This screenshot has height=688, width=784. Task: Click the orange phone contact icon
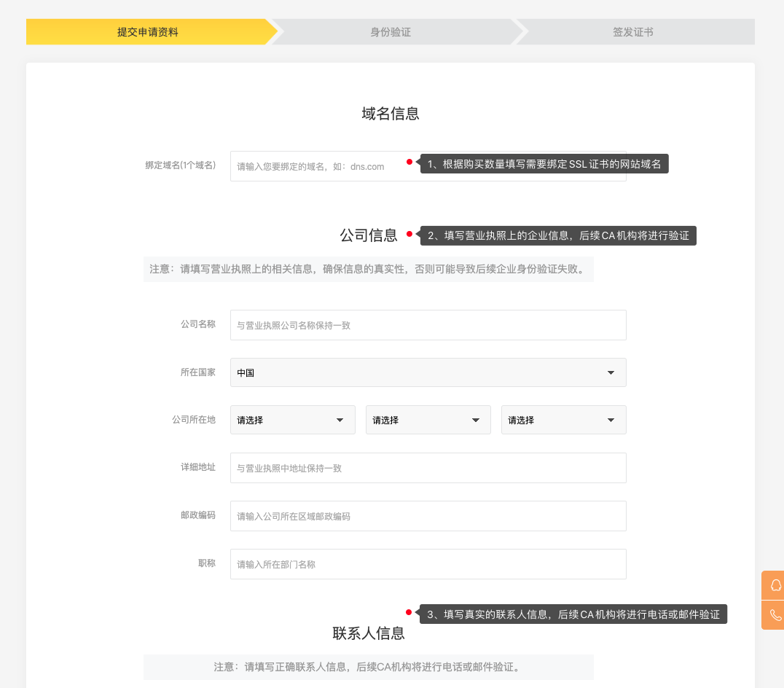point(775,615)
